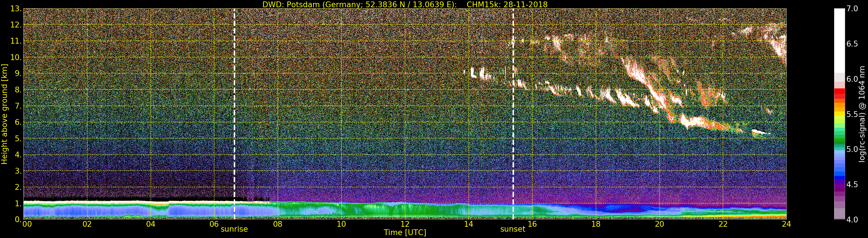Click the x-axis tick label '02'

coord(87,224)
